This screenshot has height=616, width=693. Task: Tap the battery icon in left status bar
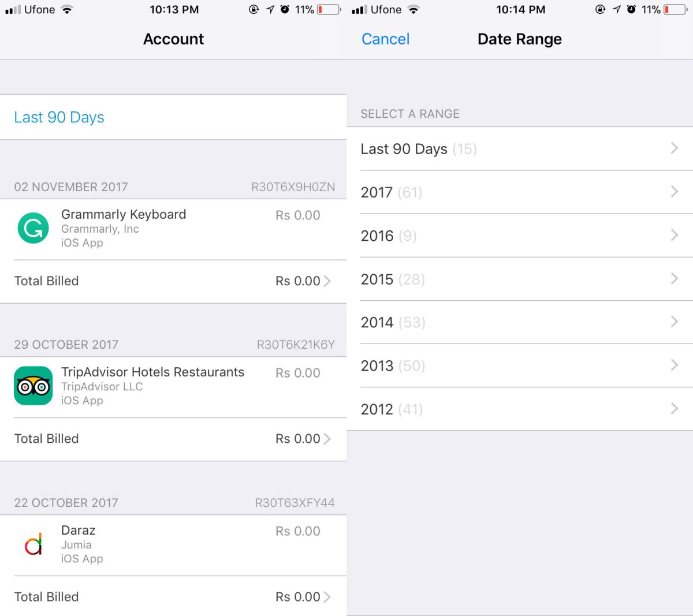click(329, 10)
